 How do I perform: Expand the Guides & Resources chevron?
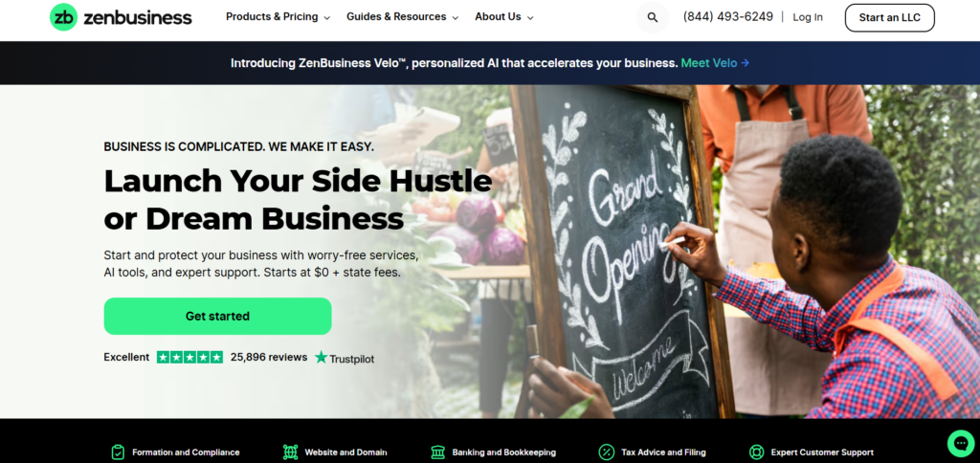[x=455, y=18]
